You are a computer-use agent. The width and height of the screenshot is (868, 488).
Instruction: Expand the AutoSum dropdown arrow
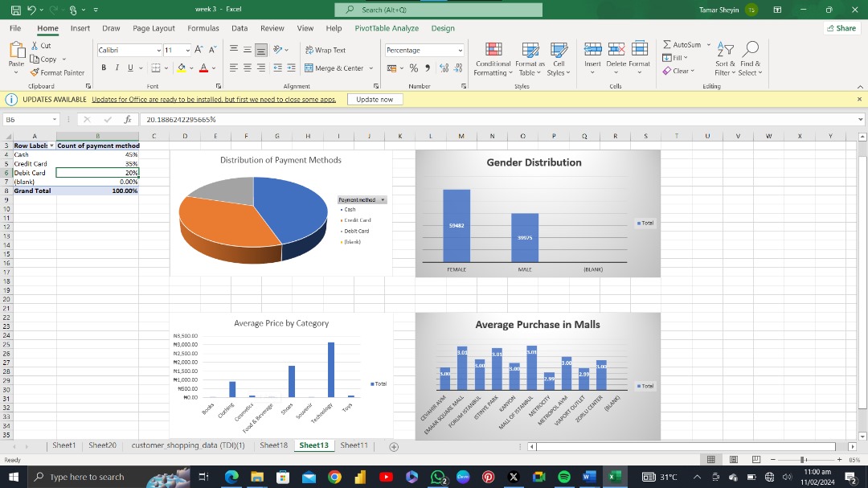709,44
